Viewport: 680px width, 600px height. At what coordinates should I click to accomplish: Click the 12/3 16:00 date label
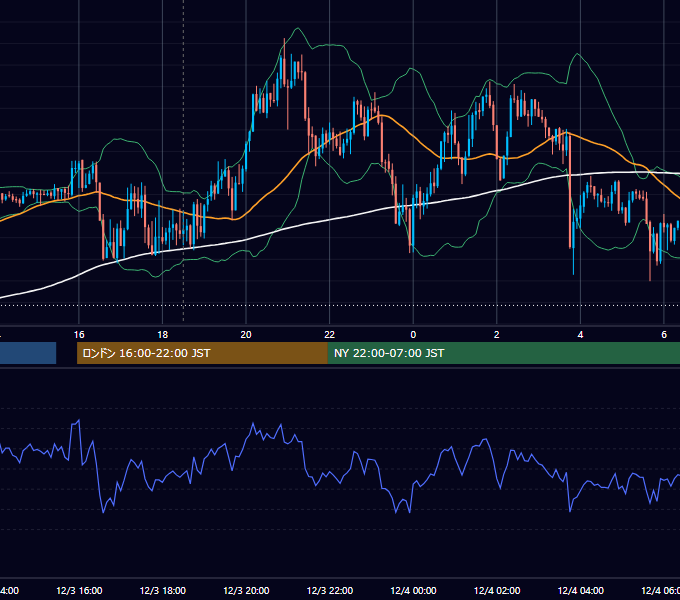pos(79,591)
